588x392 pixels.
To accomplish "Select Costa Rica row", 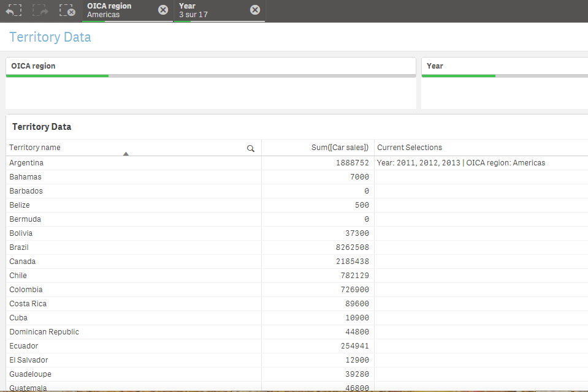I will 28,304.
